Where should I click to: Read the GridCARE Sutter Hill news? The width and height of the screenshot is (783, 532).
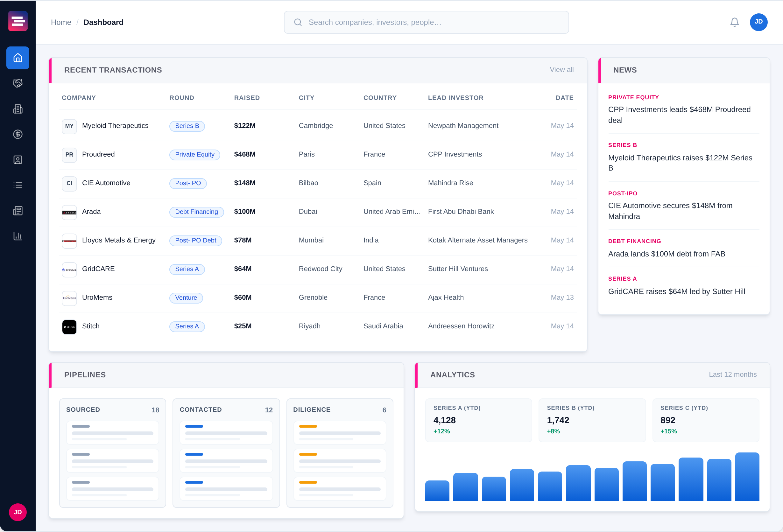click(x=677, y=291)
